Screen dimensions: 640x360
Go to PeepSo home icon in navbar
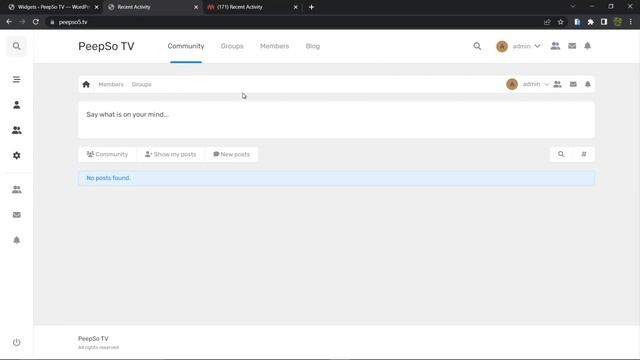[x=86, y=84]
